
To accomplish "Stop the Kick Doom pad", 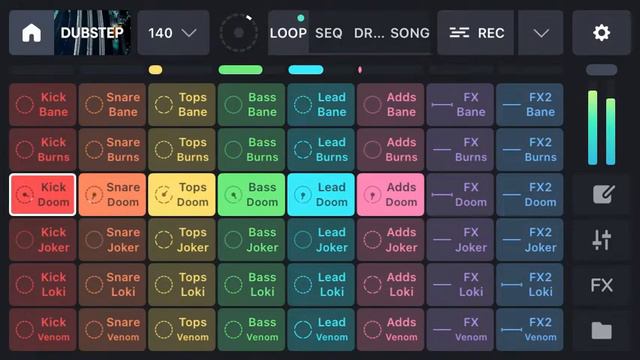I will tap(43, 194).
